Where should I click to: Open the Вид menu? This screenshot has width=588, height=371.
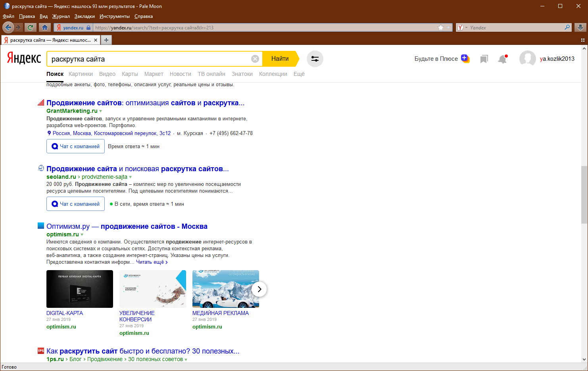tap(44, 16)
